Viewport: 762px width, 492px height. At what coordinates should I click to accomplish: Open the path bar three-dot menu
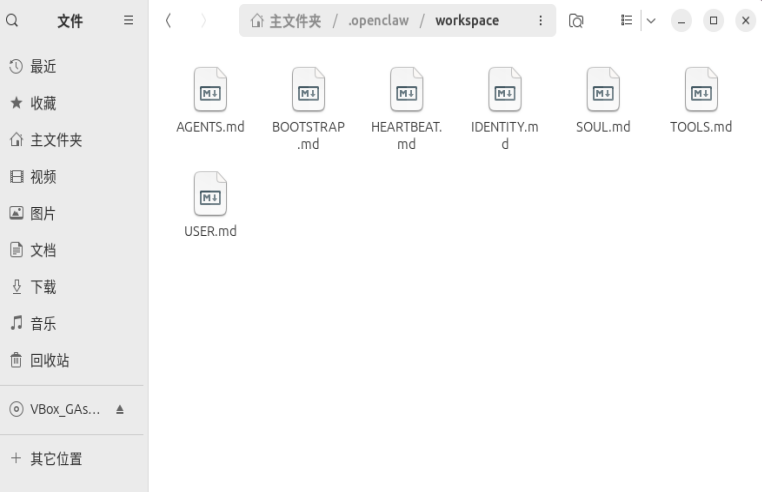pos(540,20)
